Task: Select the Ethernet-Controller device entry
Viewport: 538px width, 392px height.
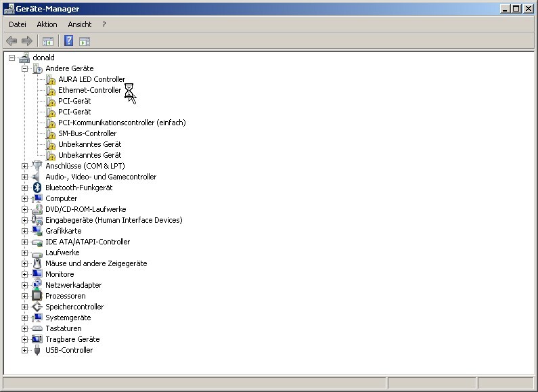Action: point(89,90)
